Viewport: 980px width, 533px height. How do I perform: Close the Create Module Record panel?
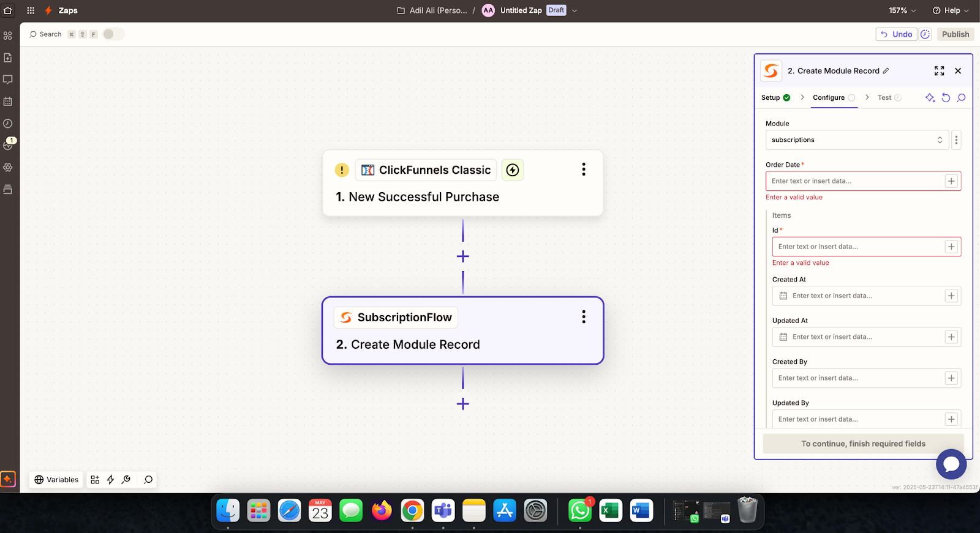pos(958,71)
